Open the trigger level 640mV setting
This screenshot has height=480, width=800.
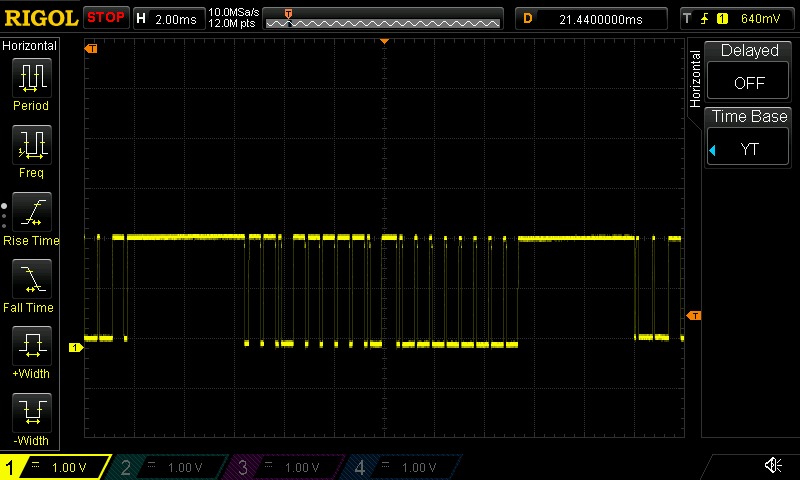point(737,18)
